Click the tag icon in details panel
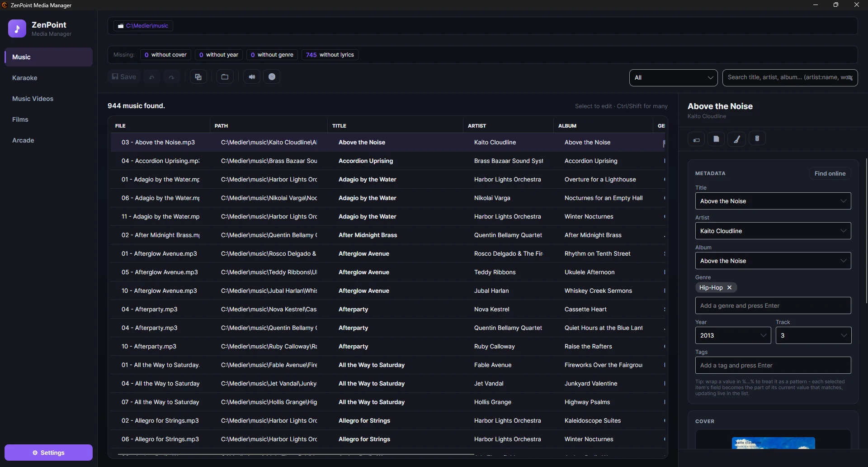This screenshot has height=467, width=868. pyautogui.click(x=696, y=139)
